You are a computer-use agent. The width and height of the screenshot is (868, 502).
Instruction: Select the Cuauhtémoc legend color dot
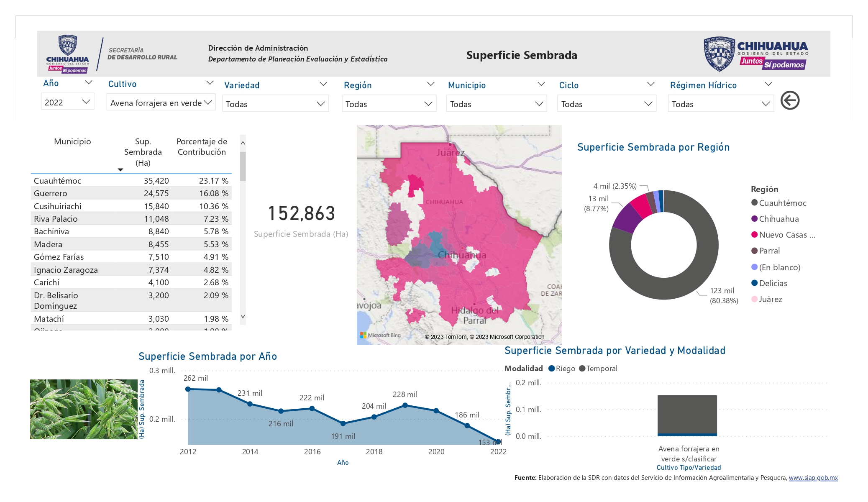(x=755, y=203)
